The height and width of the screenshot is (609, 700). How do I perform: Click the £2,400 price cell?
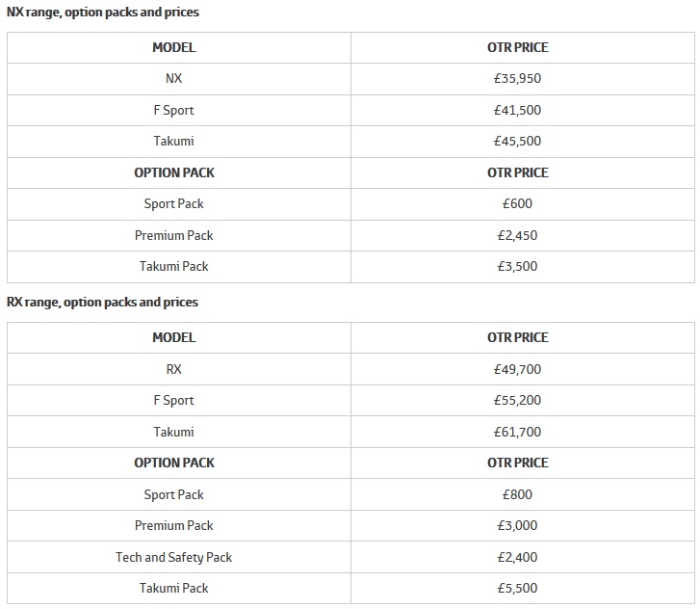517,557
